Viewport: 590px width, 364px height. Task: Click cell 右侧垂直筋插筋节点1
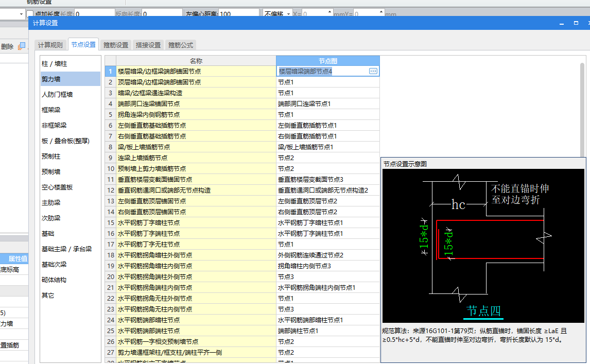pos(328,136)
